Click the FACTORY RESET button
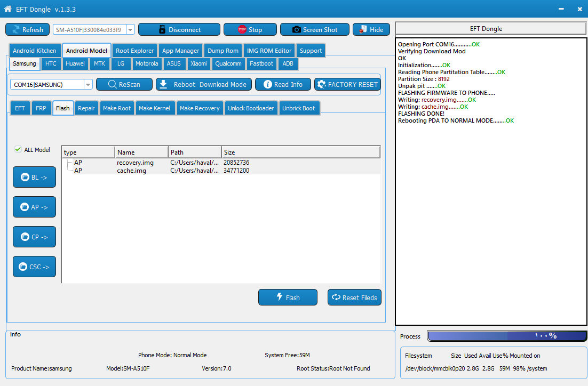588x386 pixels. click(348, 85)
